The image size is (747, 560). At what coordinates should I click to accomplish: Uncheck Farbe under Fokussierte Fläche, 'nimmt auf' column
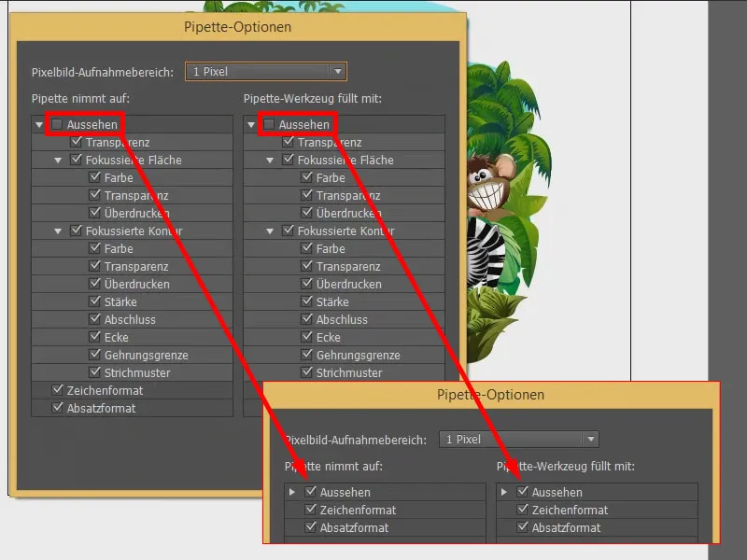click(95, 177)
